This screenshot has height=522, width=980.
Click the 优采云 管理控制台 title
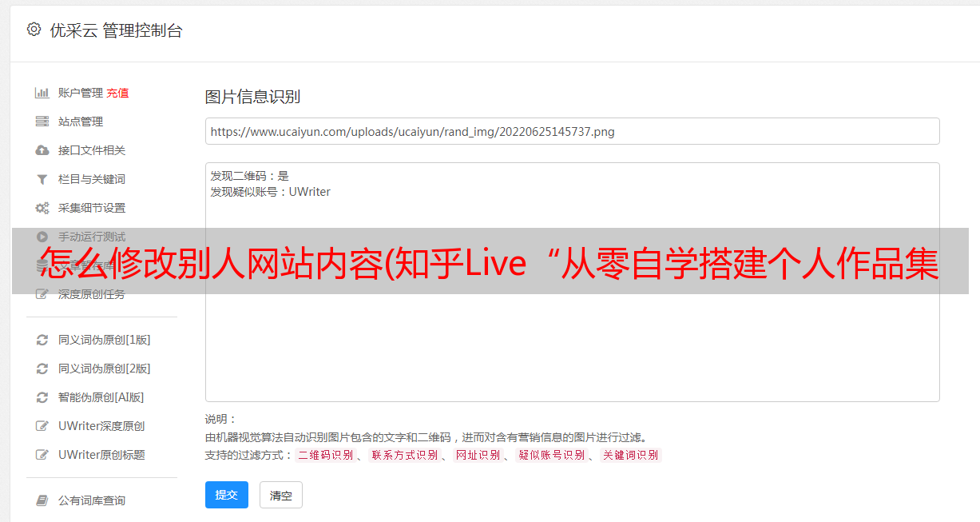point(116,30)
